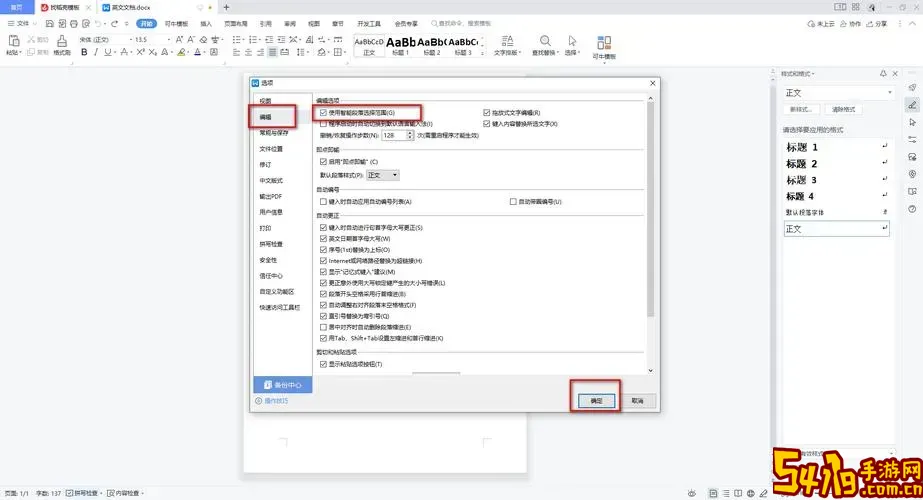Screen dimensions: 923x500
Task: Click the spell check (拼写检查) status bar icon
Action: 69,493
